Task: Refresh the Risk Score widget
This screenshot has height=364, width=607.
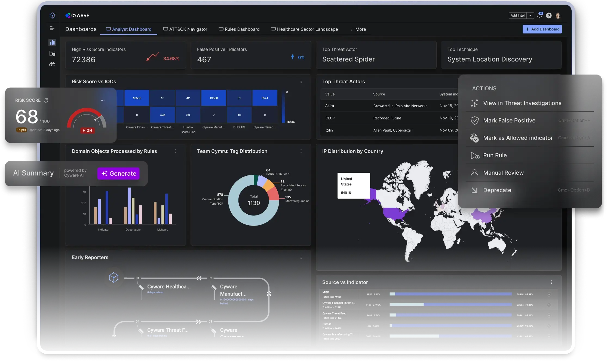Action: [x=46, y=100]
